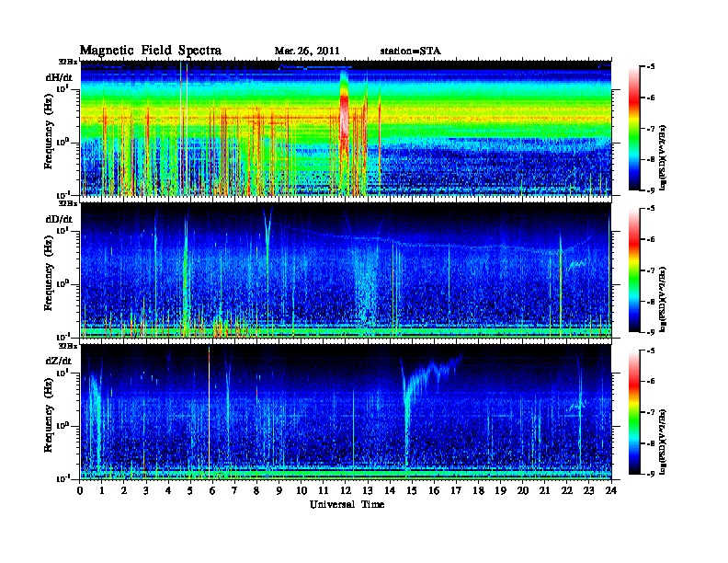Screen dimensions: 728x563
Task: Click the PSD colorbar title beside dD/dt panel
Action: click(x=663, y=300)
